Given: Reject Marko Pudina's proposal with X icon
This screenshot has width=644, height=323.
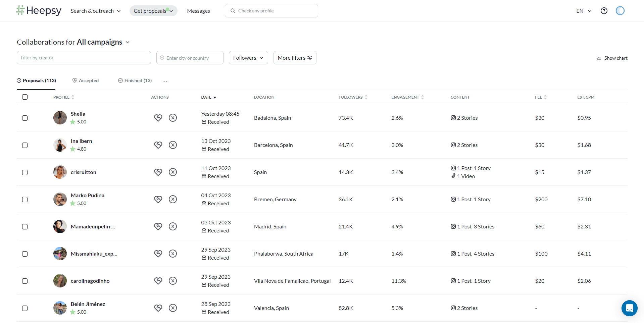Looking at the screenshot, I should pyautogui.click(x=173, y=199).
